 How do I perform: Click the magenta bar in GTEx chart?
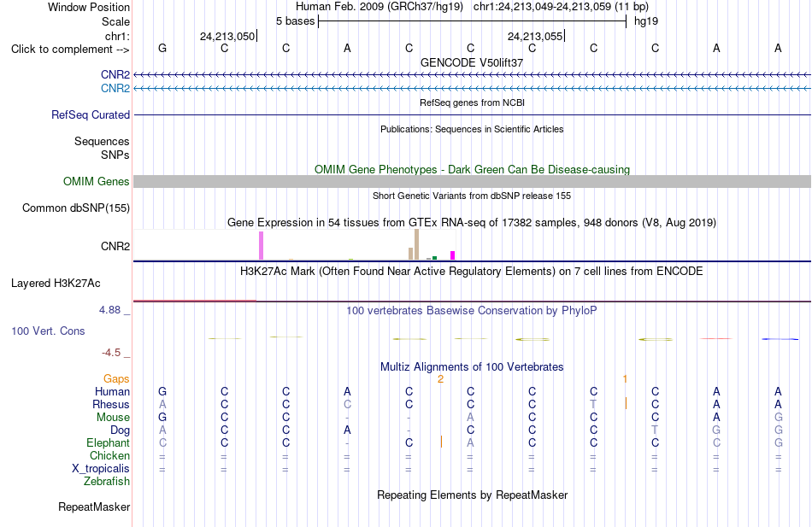(x=453, y=255)
